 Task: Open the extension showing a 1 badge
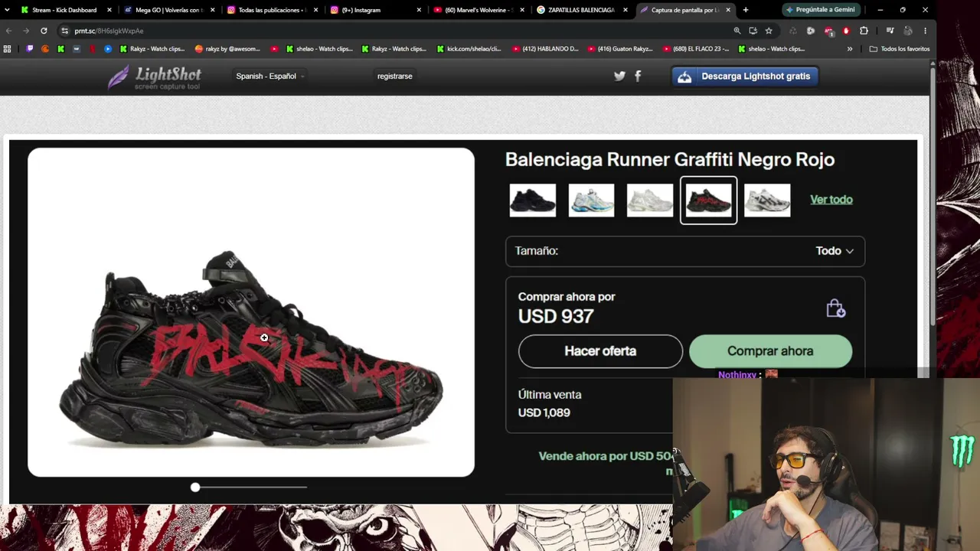828,31
